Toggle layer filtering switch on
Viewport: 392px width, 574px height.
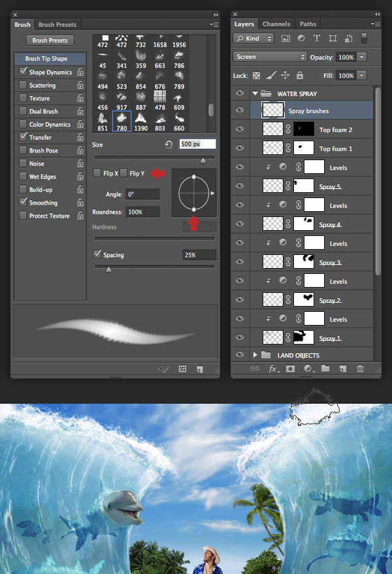(x=364, y=39)
